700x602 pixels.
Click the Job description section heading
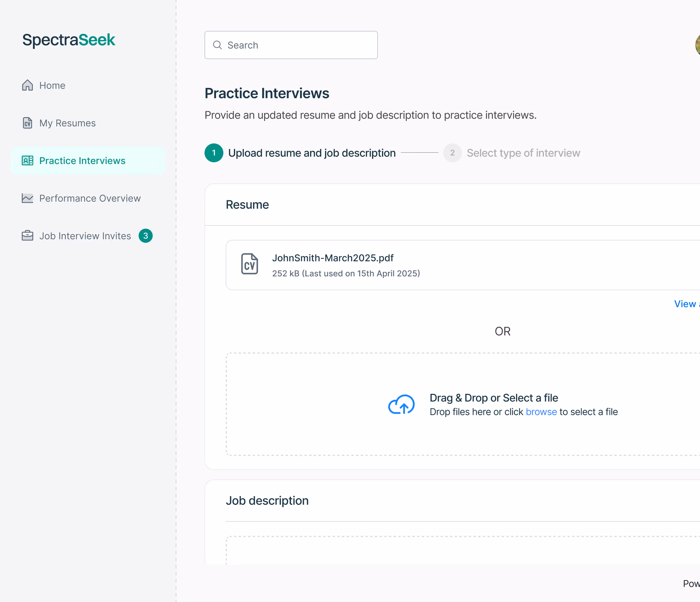[267, 501]
